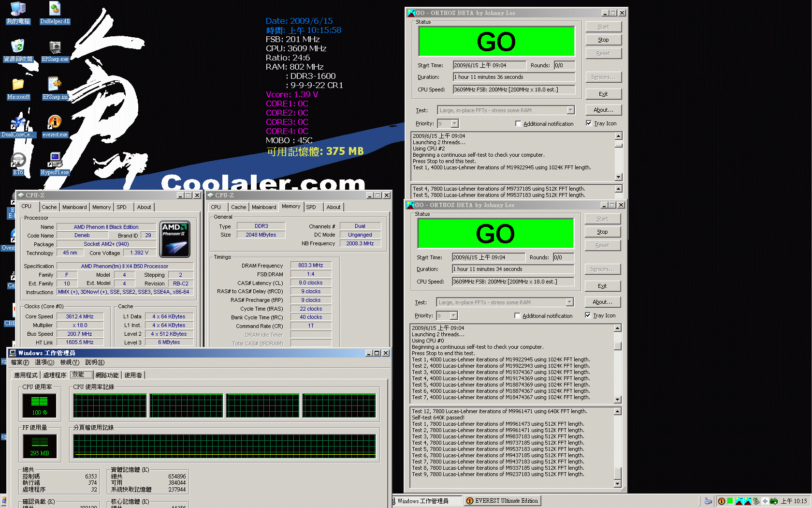Click the 上午 10:15 taskbar clock
Viewport: 812px width, 508px height.
click(x=794, y=501)
